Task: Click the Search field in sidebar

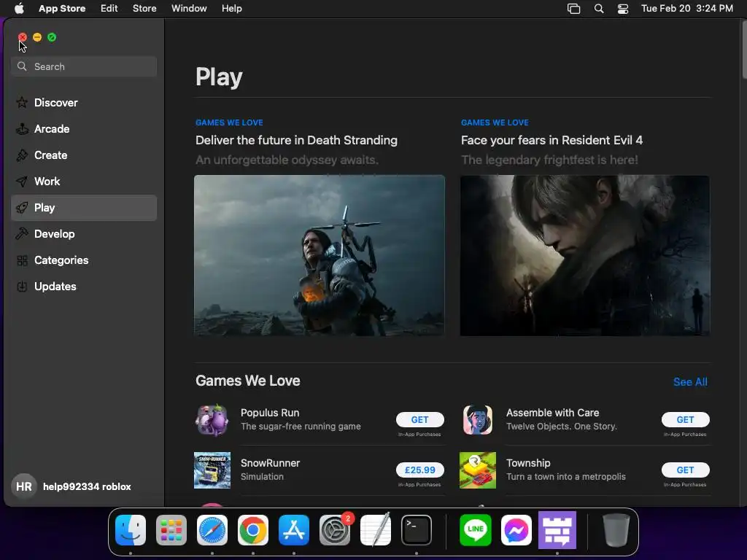Action: [84, 66]
